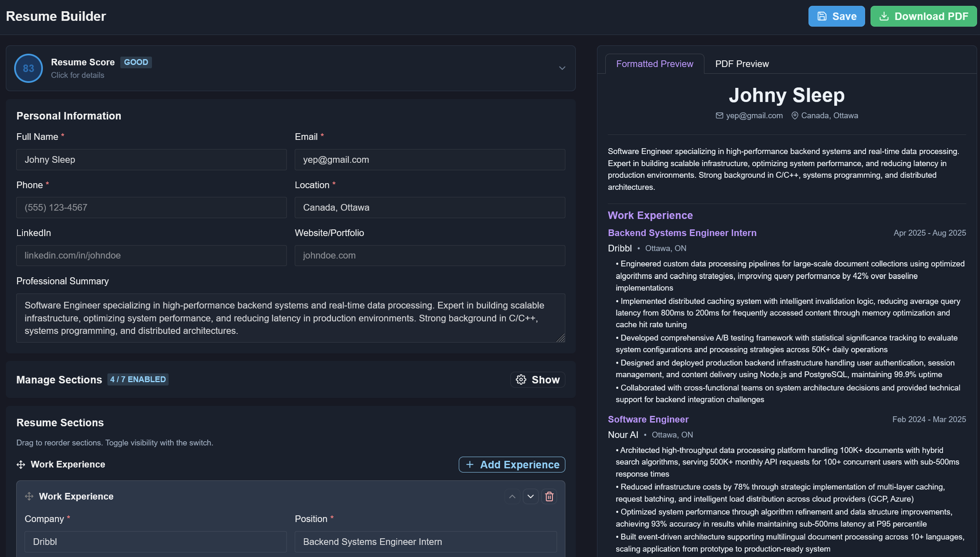Click the drag handle on the experience card header
This screenshot has width=980, height=557.
(x=29, y=496)
